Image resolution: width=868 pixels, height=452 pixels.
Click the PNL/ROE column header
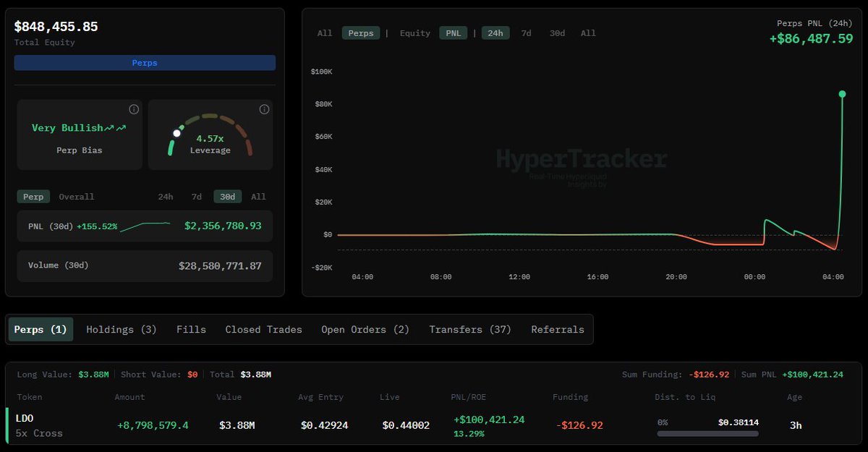click(470, 397)
